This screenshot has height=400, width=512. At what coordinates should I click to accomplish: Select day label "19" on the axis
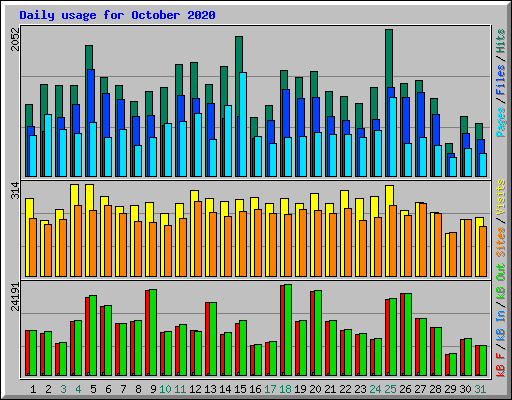(x=300, y=389)
